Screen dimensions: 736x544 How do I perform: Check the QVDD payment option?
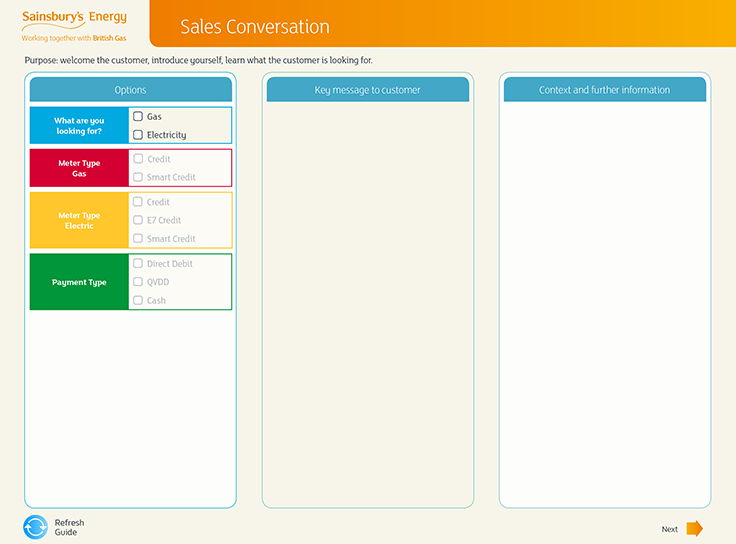(x=138, y=282)
